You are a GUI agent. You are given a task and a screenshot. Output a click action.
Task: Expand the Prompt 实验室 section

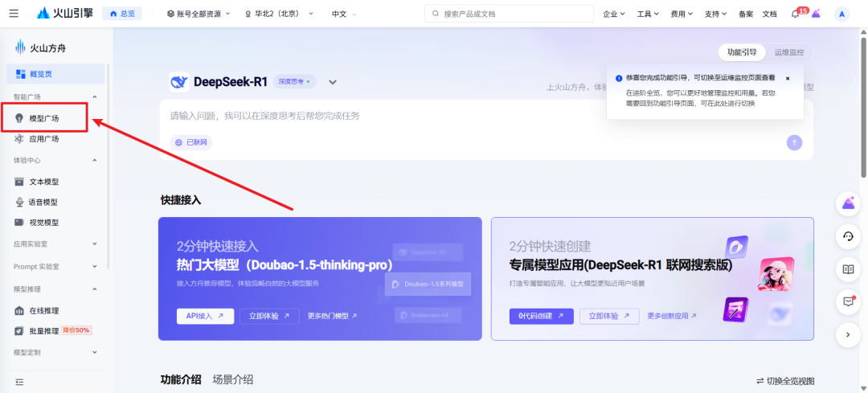click(94, 266)
